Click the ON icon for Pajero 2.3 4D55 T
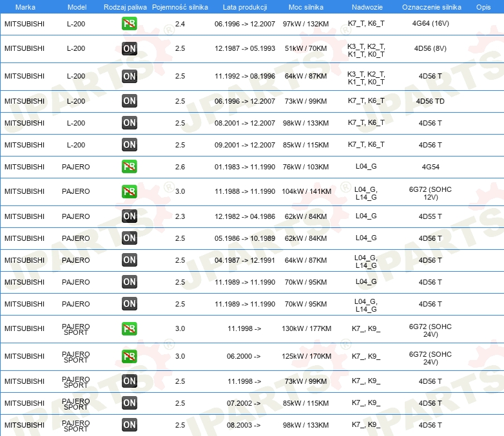 coord(129,216)
